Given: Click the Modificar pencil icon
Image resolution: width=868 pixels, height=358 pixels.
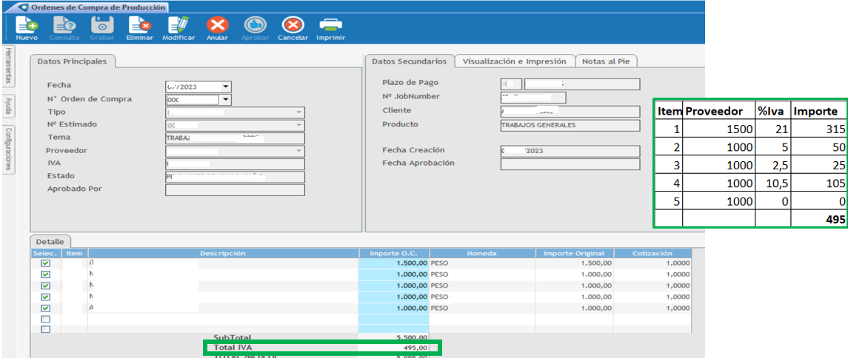Looking at the screenshot, I should [x=178, y=25].
